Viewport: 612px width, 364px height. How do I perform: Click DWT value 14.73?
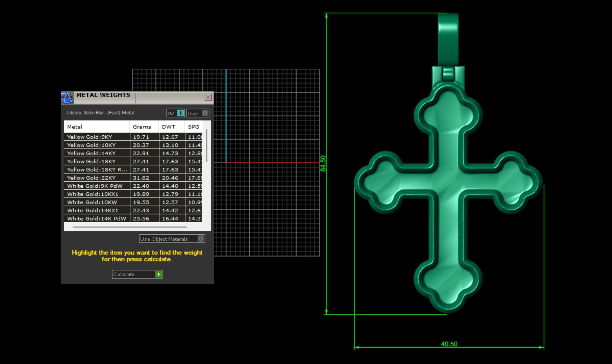[x=170, y=153]
